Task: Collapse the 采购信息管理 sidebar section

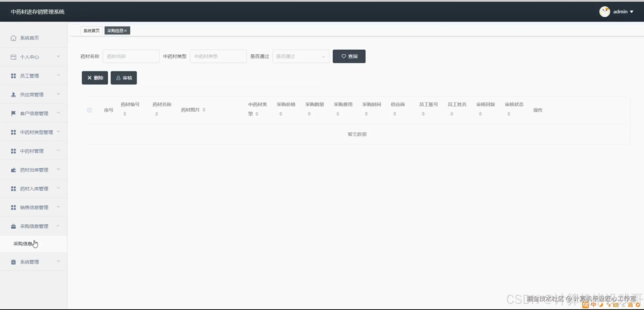Action: [x=33, y=226]
